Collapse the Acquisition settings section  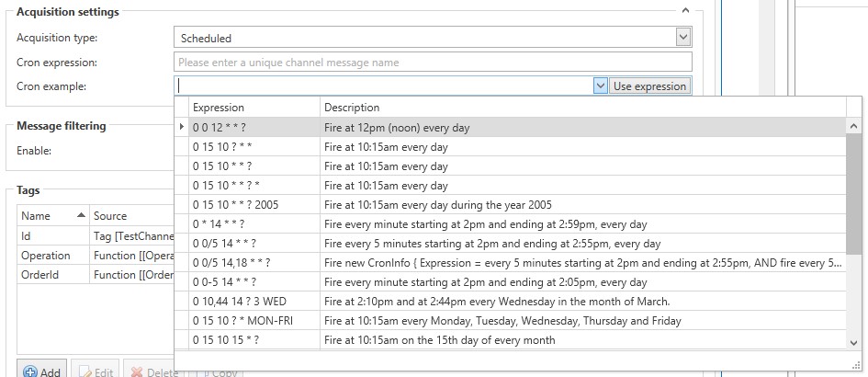(x=684, y=12)
